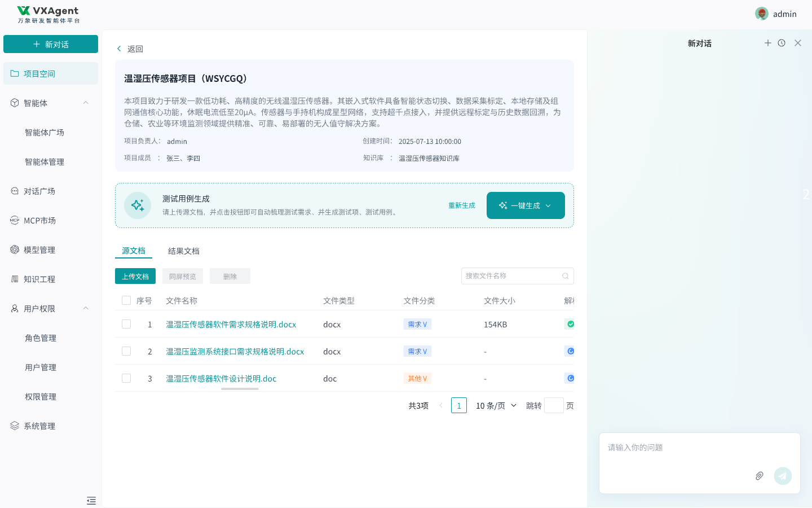The width and height of the screenshot is (812, 508).
Task: Click the 文件大小 column header
Action: pyautogui.click(x=500, y=300)
